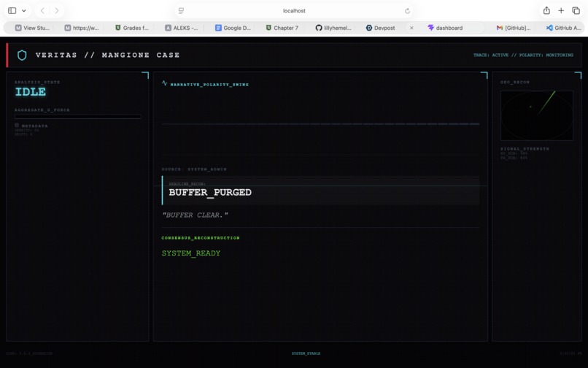588x368 pixels.
Task: Click the METADATA label
Action: click(x=34, y=126)
